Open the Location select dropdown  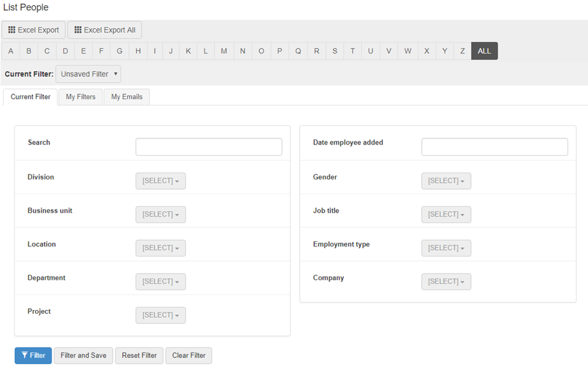pos(160,248)
